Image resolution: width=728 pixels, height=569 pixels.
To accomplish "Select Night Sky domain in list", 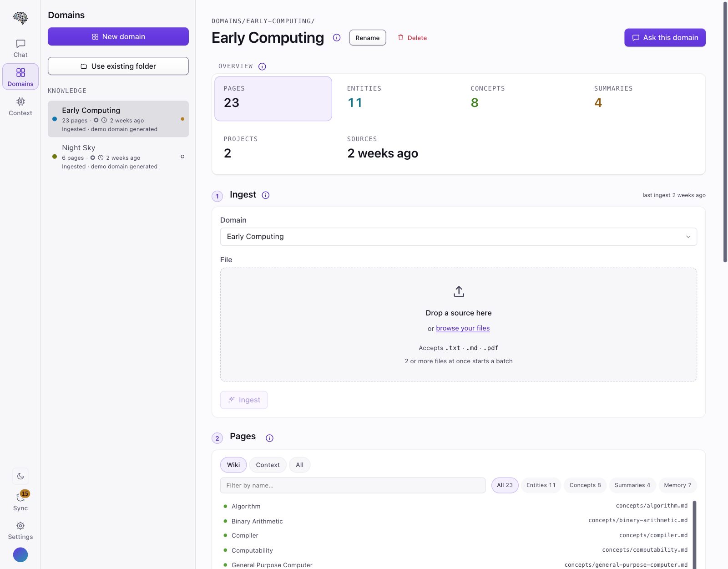I will [118, 157].
